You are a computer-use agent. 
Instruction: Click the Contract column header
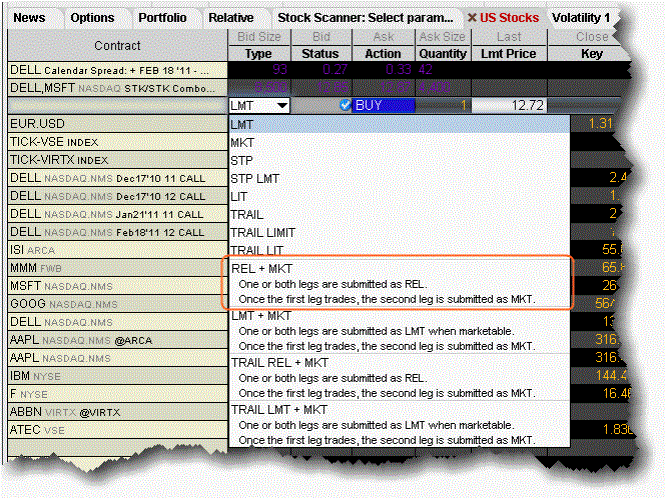[117, 45]
